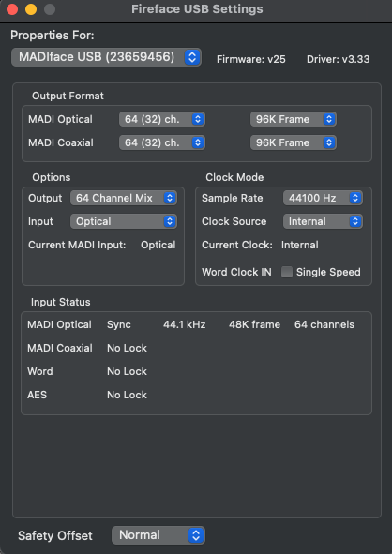392x554 pixels.
Task: Click the 'No Lock' status of Word
Action: 127,372
